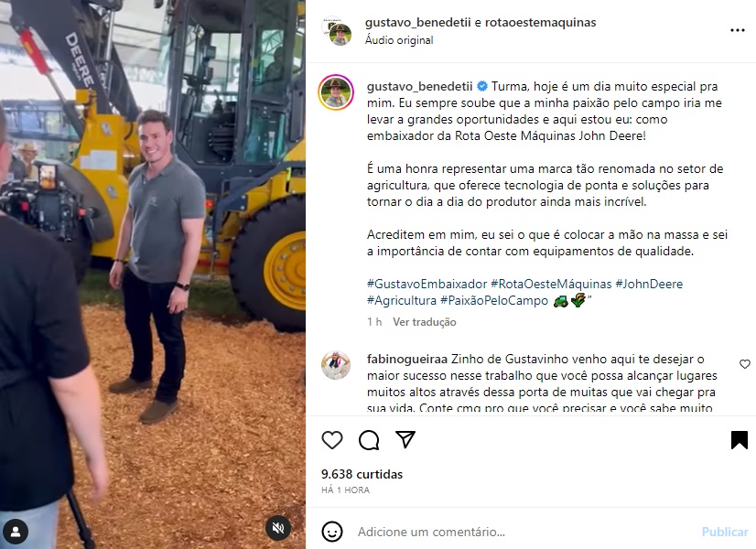This screenshot has width=756, height=549.
Task: Like the post with heart icon
Action: click(331, 439)
